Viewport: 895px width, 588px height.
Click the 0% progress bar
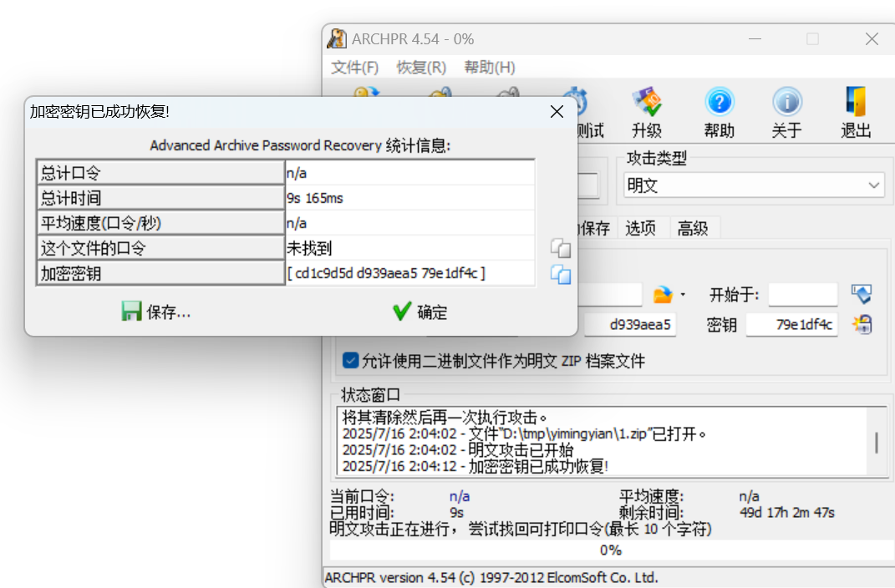pyautogui.click(x=611, y=550)
